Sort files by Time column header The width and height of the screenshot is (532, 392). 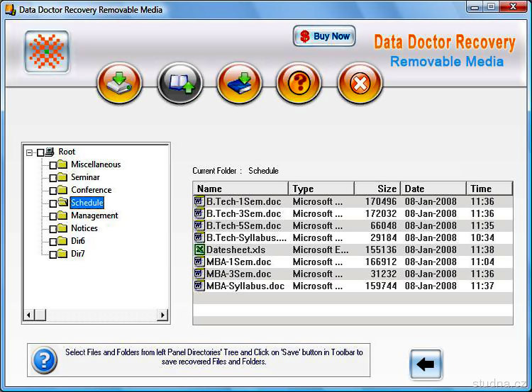tap(489, 189)
